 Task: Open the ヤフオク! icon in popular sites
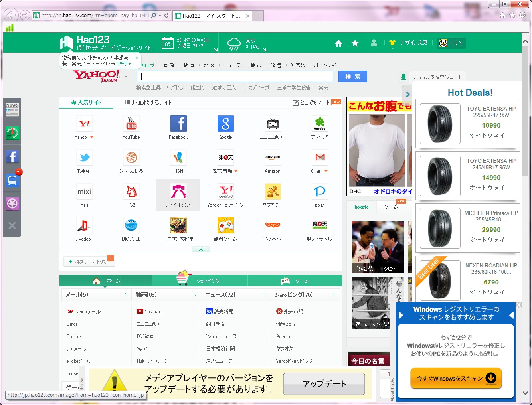point(273,192)
